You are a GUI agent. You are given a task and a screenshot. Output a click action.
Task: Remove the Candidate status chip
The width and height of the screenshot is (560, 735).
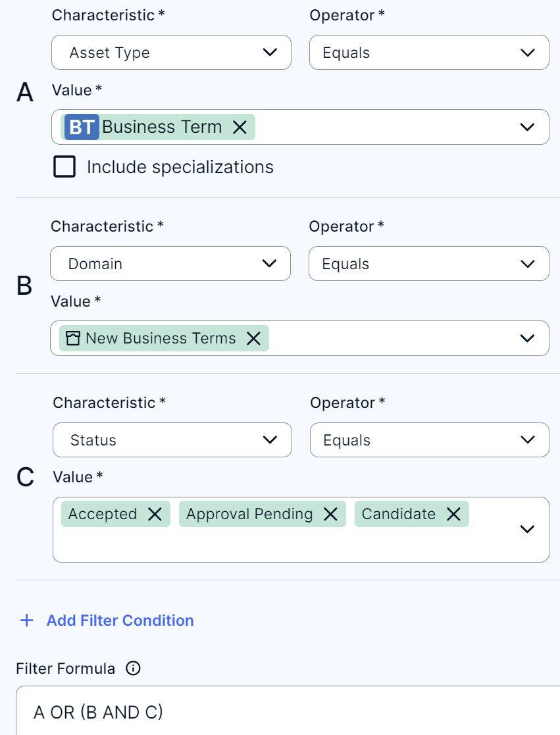pos(453,514)
